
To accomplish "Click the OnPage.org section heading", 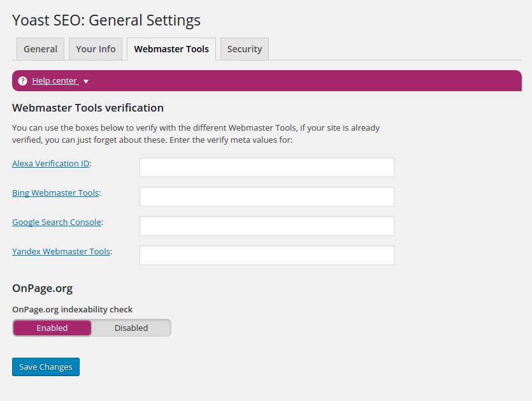I will 43,289.
